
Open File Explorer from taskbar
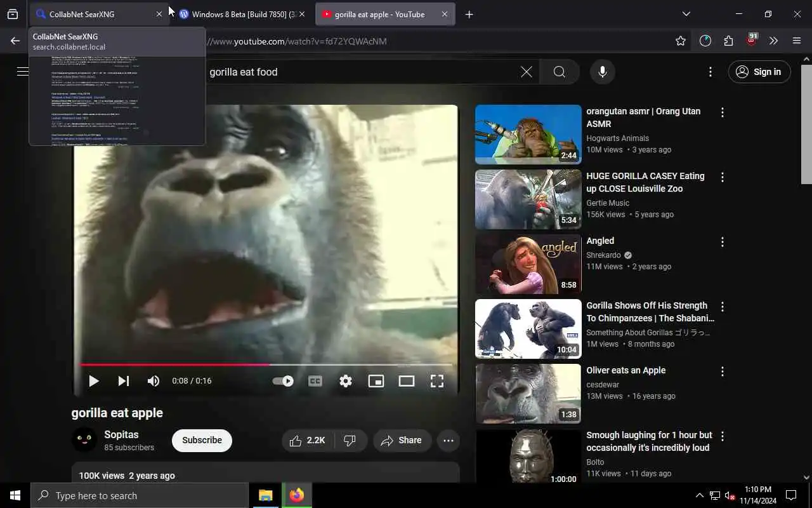click(x=265, y=495)
